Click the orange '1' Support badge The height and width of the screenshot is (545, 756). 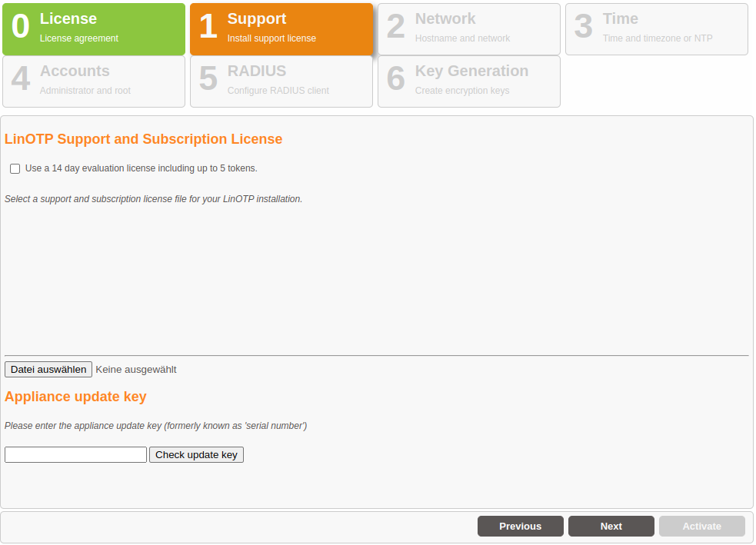coord(207,26)
